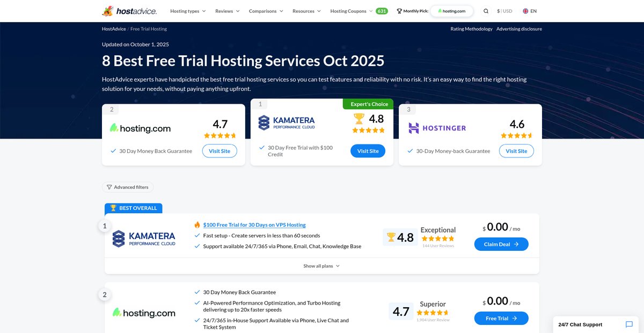This screenshot has width=644, height=333.
Task: Click Visit Site for Kamatera
Action: pyautogui.click(x=368, y=151)
